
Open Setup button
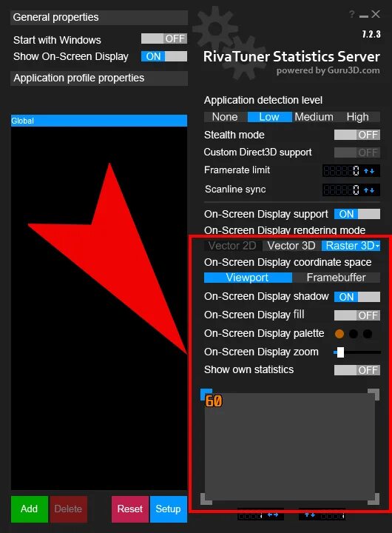pos(169,509)
